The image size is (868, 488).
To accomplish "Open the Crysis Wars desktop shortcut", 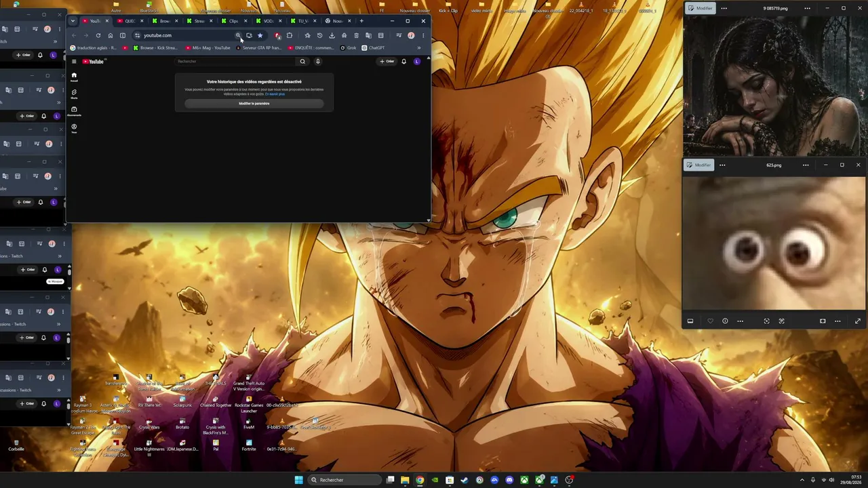I will point(149,424).
